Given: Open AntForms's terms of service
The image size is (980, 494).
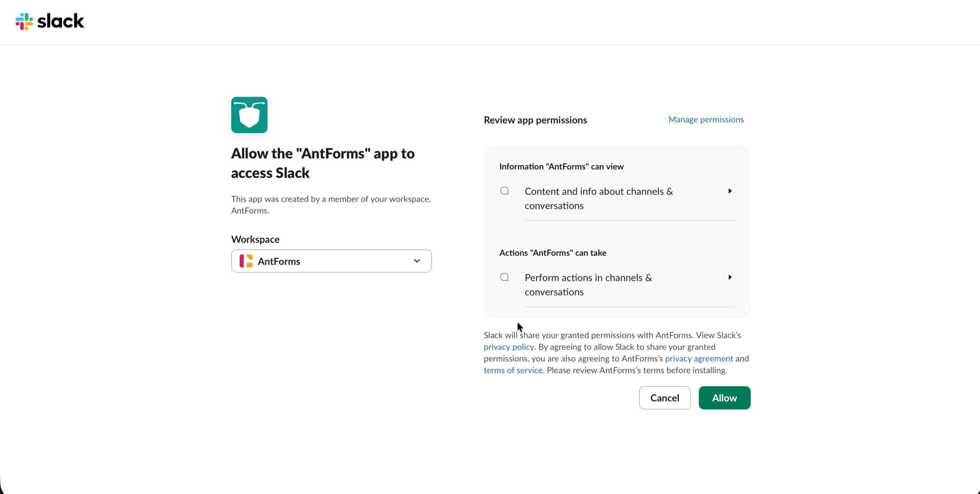Looking at the screenshot, I should (513, 370).
